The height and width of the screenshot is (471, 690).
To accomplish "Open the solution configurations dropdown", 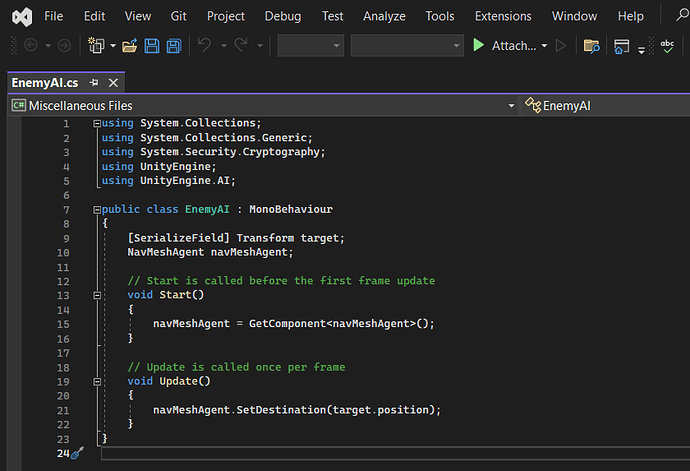I will [x=310, y=46].
